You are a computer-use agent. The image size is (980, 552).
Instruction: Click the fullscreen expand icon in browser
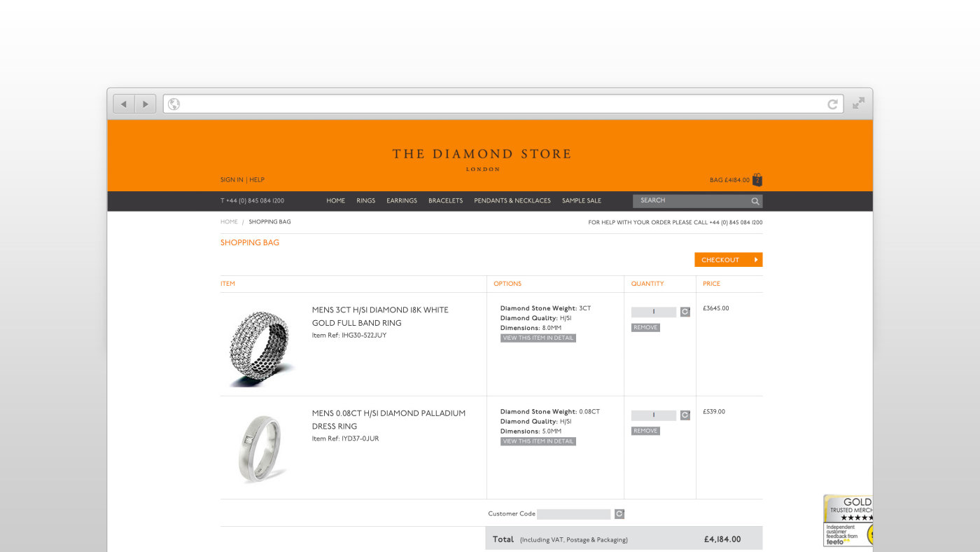pyautogui.click(x=858, y=104)
